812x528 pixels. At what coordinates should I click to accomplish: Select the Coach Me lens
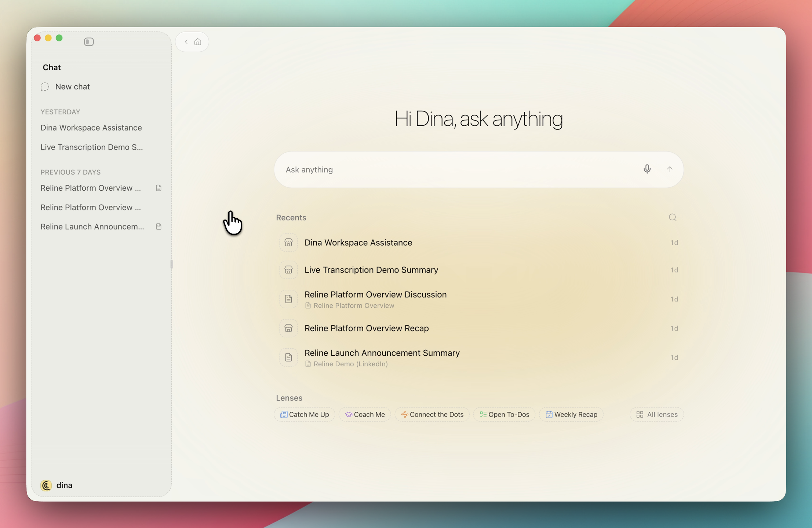(365, 414)
